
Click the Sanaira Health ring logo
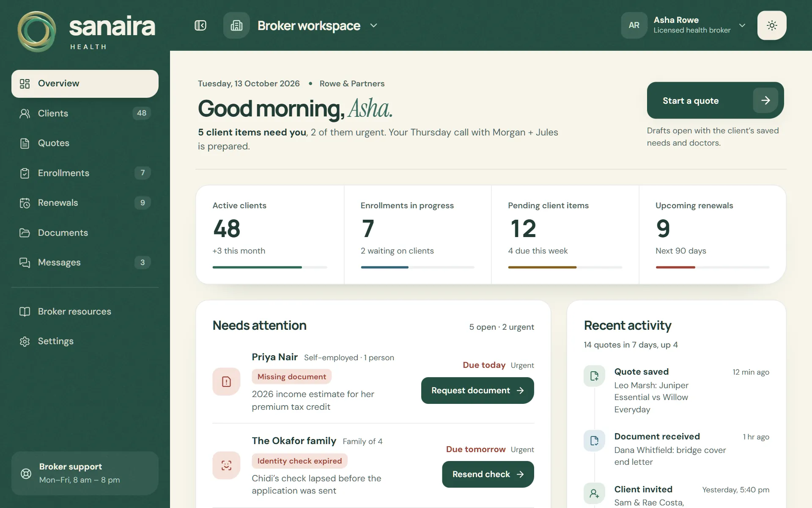(37, 32)
